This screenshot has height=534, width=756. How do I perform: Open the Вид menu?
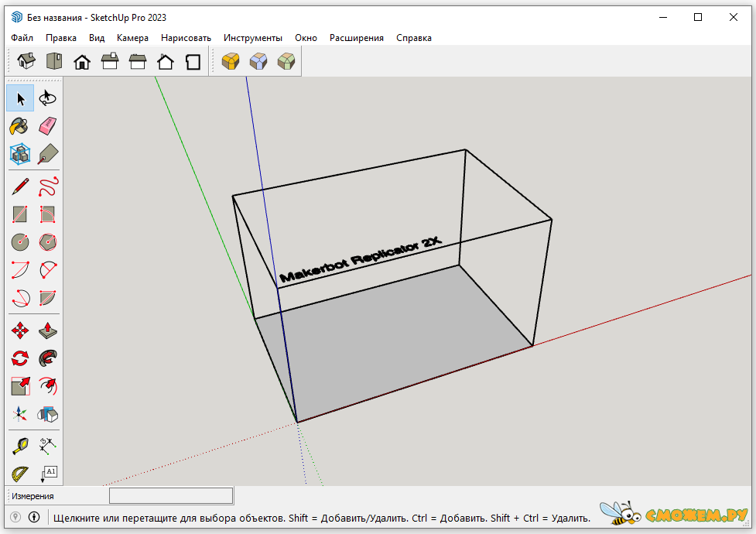coord(97,38)
